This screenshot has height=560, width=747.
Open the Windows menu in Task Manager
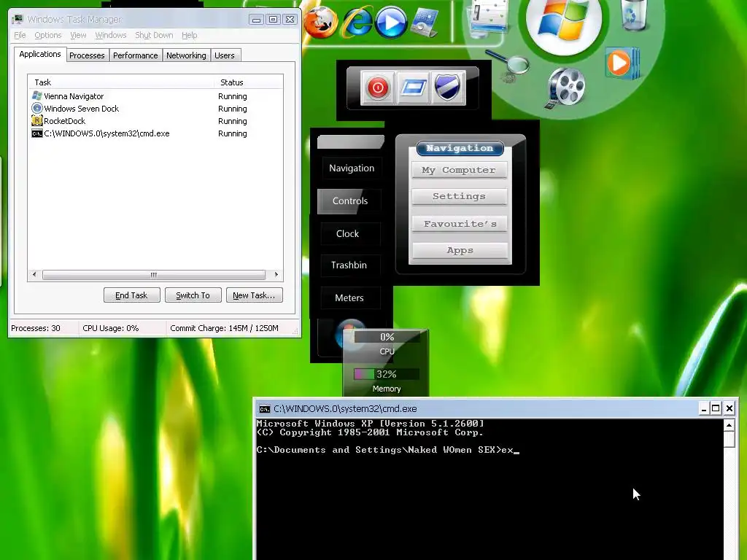click(111, 35)
